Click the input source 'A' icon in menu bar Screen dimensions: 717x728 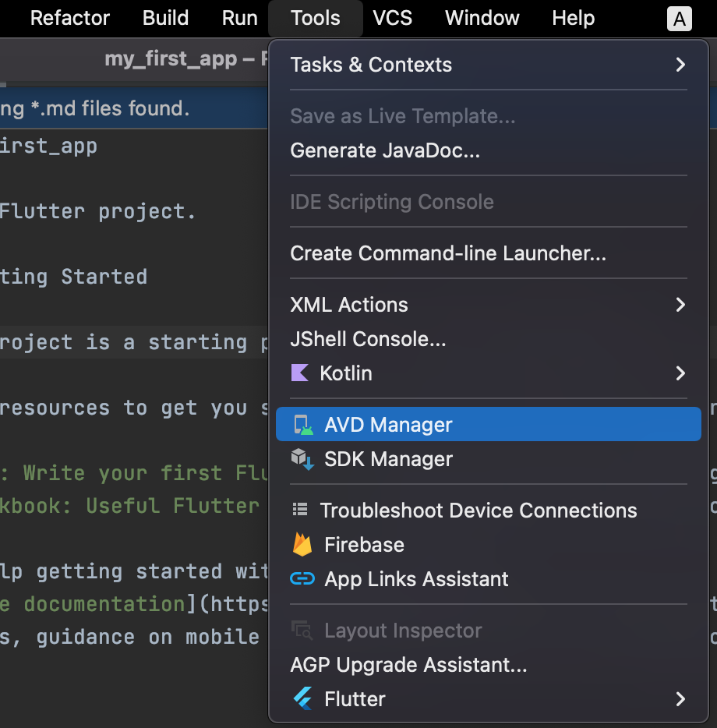pyautogui.click(x=680, y=19)
